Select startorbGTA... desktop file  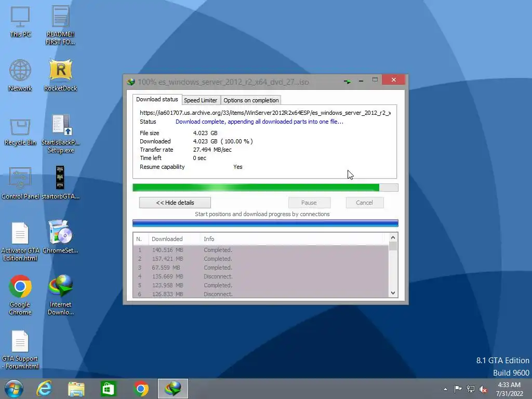tap(60, 182)
